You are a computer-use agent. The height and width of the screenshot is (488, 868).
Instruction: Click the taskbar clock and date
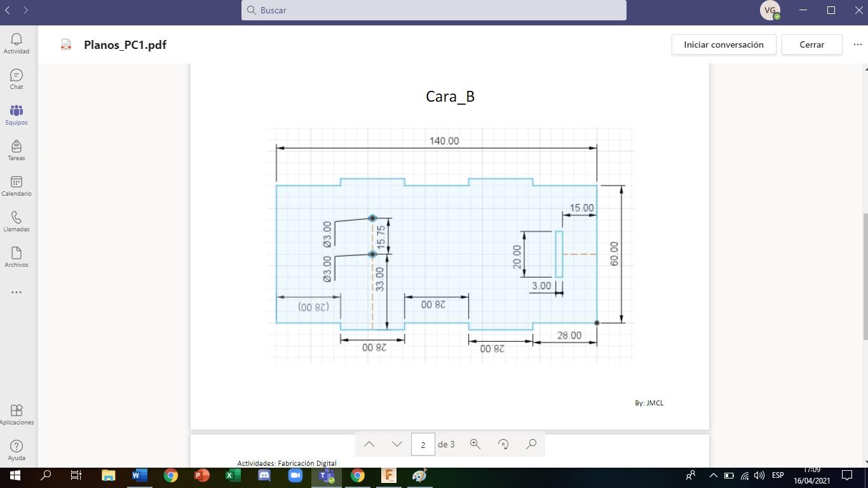812,475
